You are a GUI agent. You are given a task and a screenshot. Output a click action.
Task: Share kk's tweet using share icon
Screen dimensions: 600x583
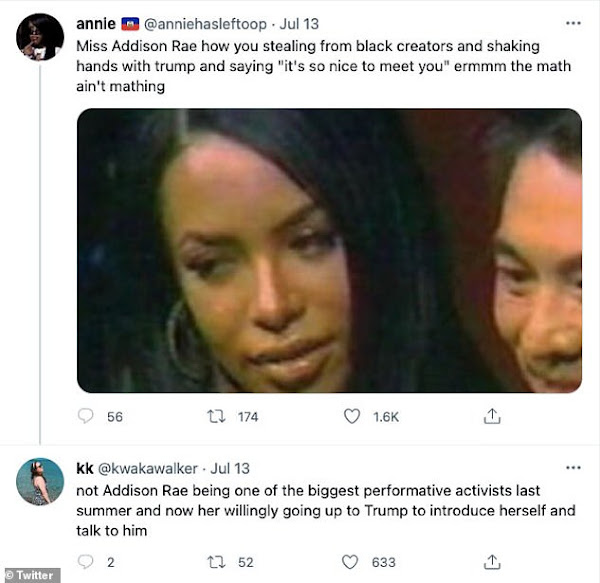pos(492,562)
